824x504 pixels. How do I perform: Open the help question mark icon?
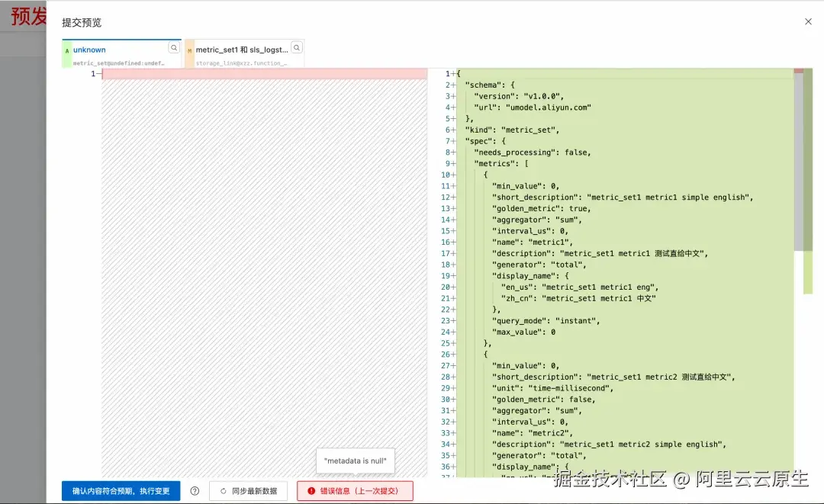click(195, 491)
